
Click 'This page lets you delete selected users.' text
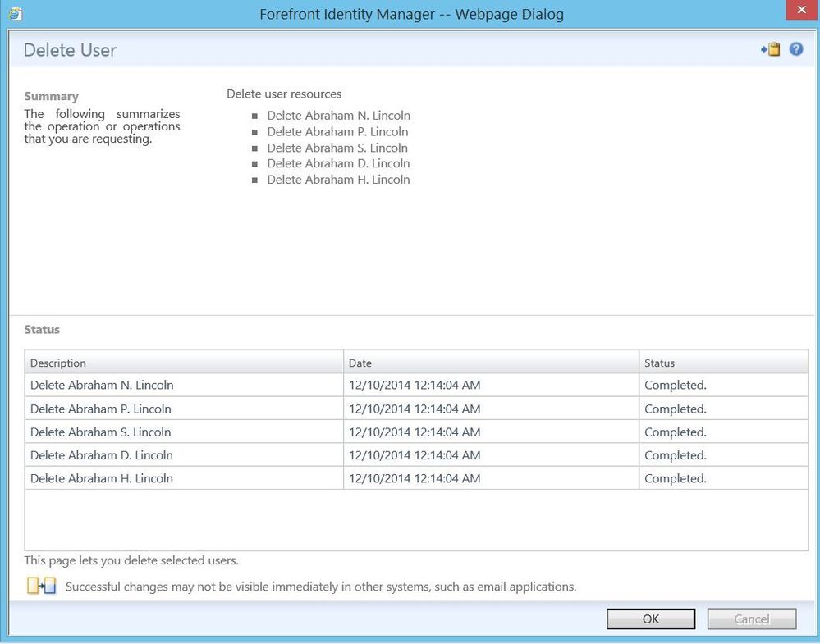click(131, 560)
